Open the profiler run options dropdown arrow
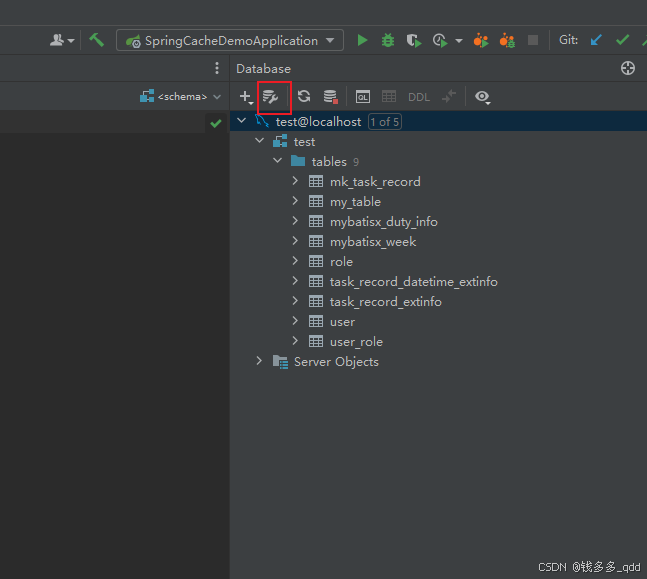Image resolution: width=647 pixels, height=579 pixels. pos(459,41)
